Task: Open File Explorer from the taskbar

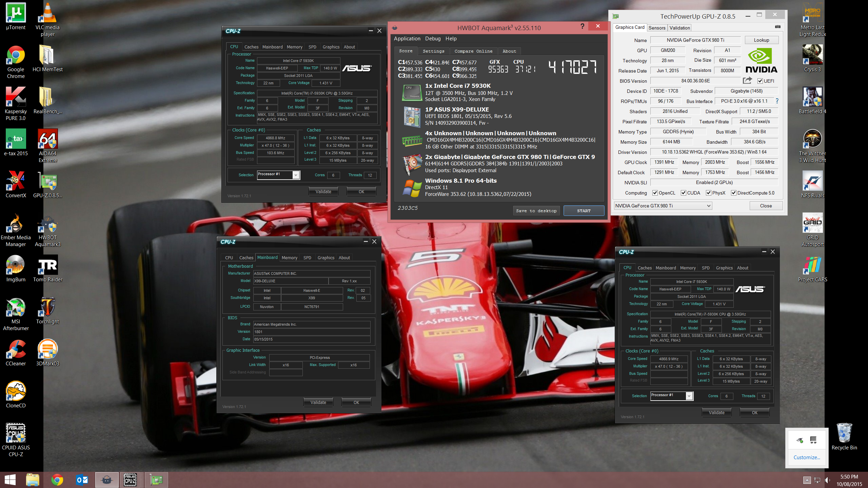Action: (x=33, y=480)
